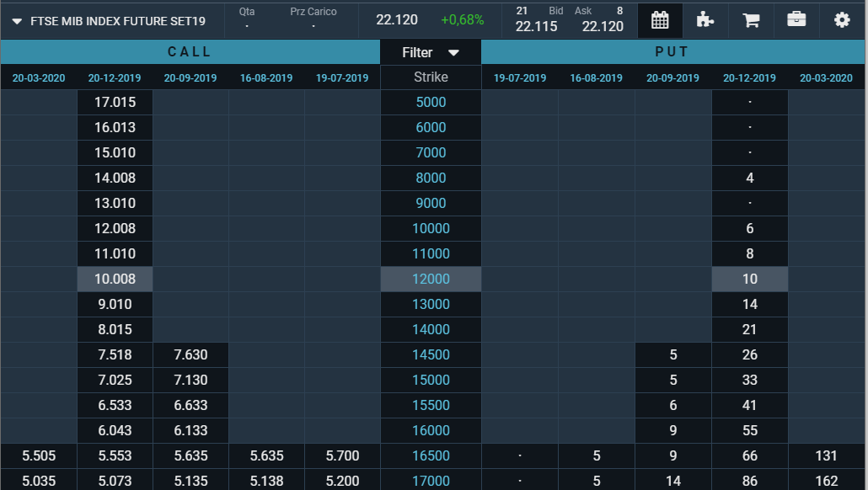Screen dimensions: 868x490
Task: Click highlighted call price 10.008
Action: click(x=115, y=280)
